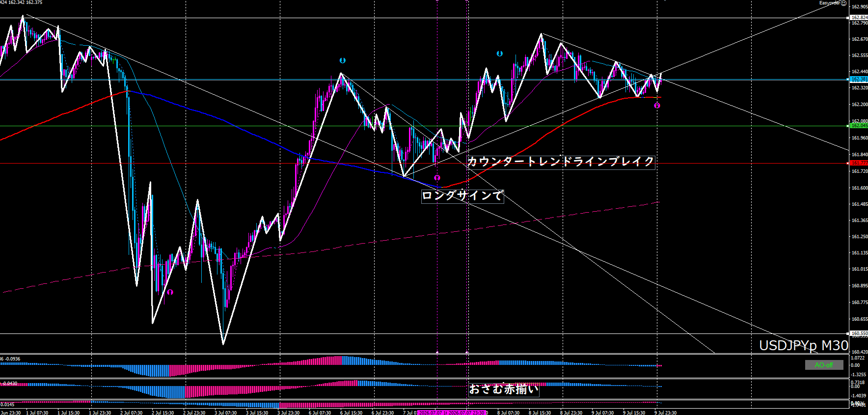Click the Easyorder smiley face icon

click(x=843, y=3)
